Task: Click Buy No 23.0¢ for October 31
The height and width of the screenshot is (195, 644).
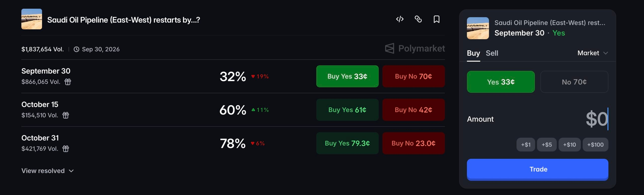Action: tap(413, 143)
